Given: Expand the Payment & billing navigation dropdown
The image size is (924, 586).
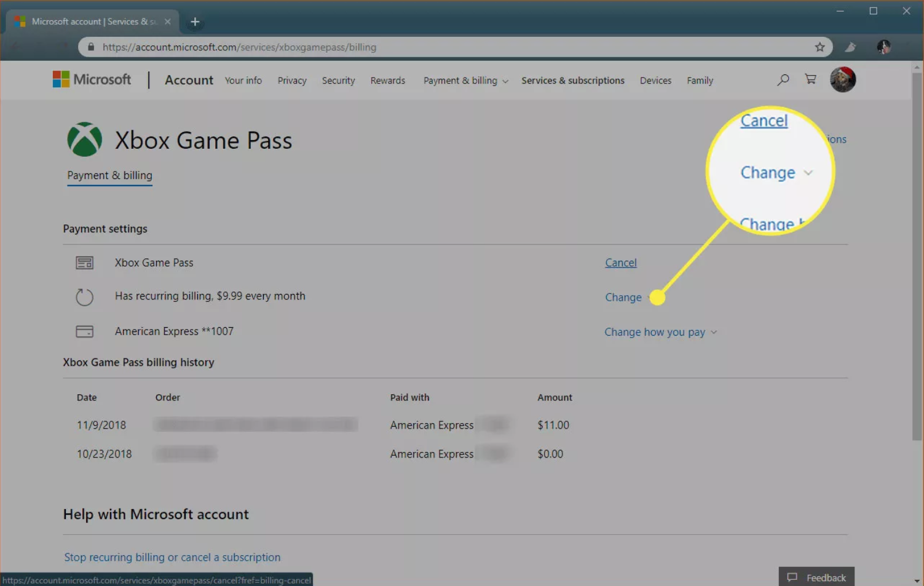Looking at the screenshot, I should 466,81.
